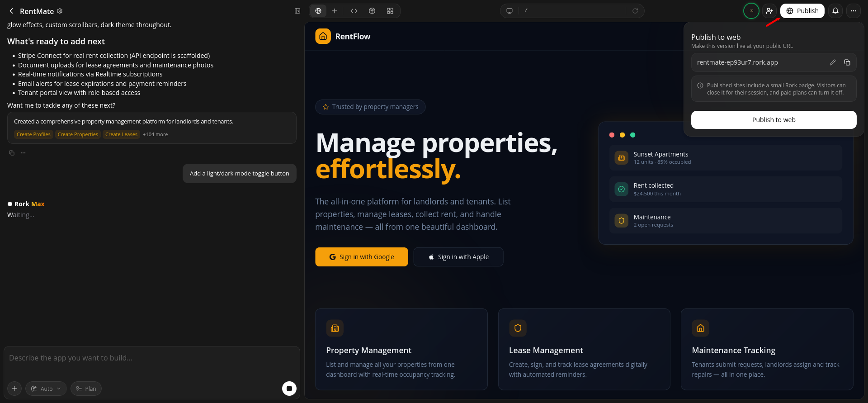Stop the current generation

click(289, 389)
